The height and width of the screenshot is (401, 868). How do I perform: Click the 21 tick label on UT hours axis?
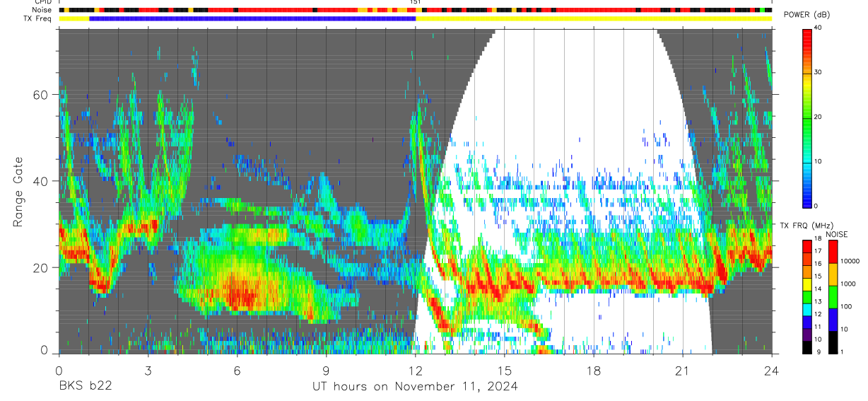(683, 370)
